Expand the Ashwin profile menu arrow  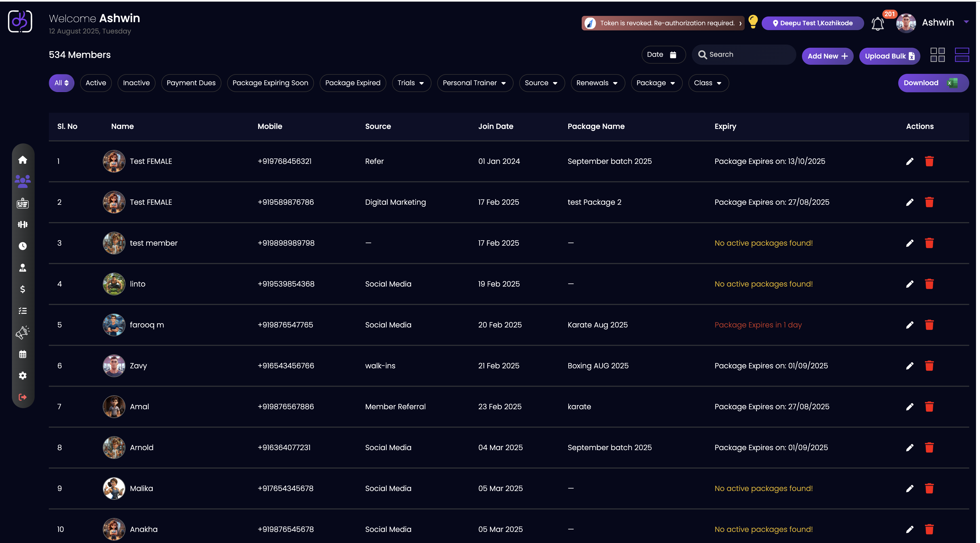pyautogui.click(x=966, y=22)
